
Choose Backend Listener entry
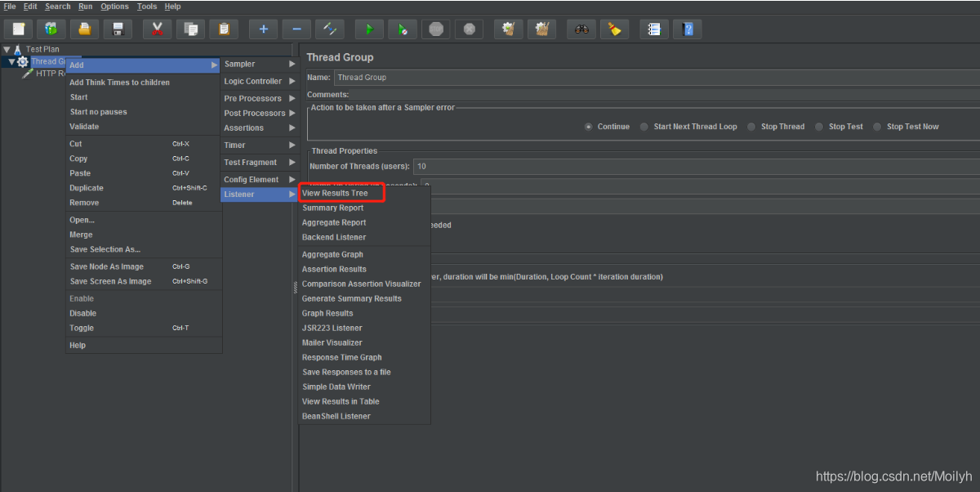(364, 237)
